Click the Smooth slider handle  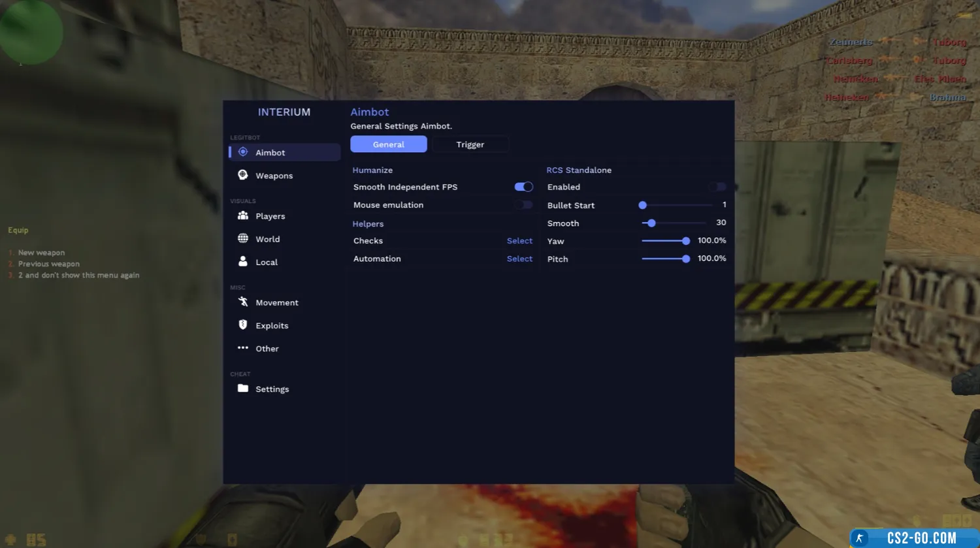[651, 223]
